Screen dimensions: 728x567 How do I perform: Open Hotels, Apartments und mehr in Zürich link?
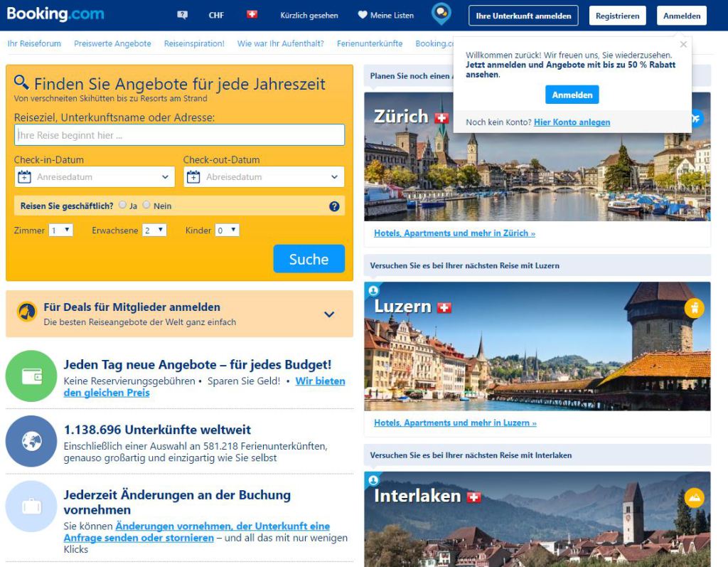[x=454, y=233]
